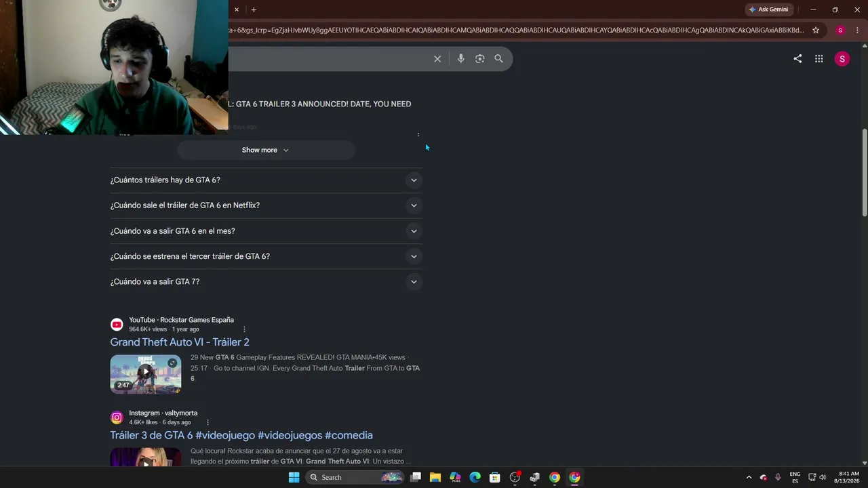The height and width of the screenshot is (488, 868).
Task: Open Microsoft Edge from the taskbar
Action: point(475,477)
